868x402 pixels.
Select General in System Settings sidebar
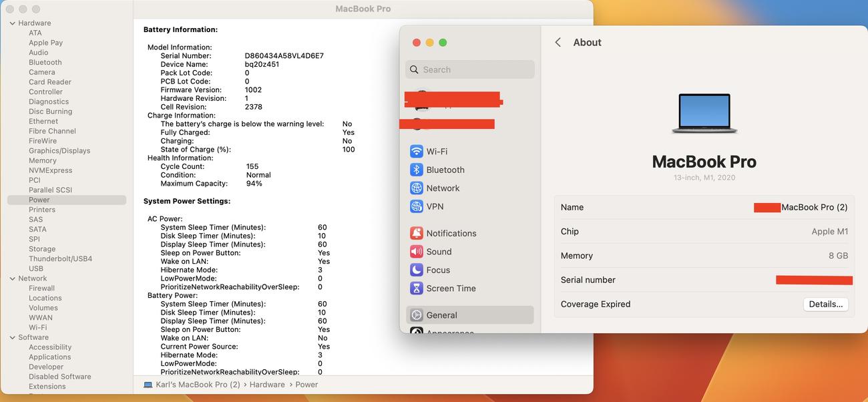470,315
